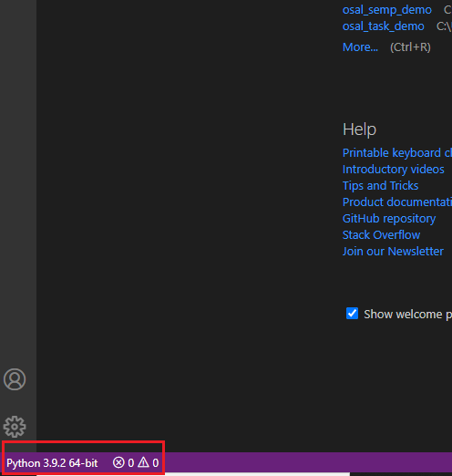Open the osal_semp_demo recent project
This screenshot has width=452, height=476.
pyautogui.click(x=387, y=10)
